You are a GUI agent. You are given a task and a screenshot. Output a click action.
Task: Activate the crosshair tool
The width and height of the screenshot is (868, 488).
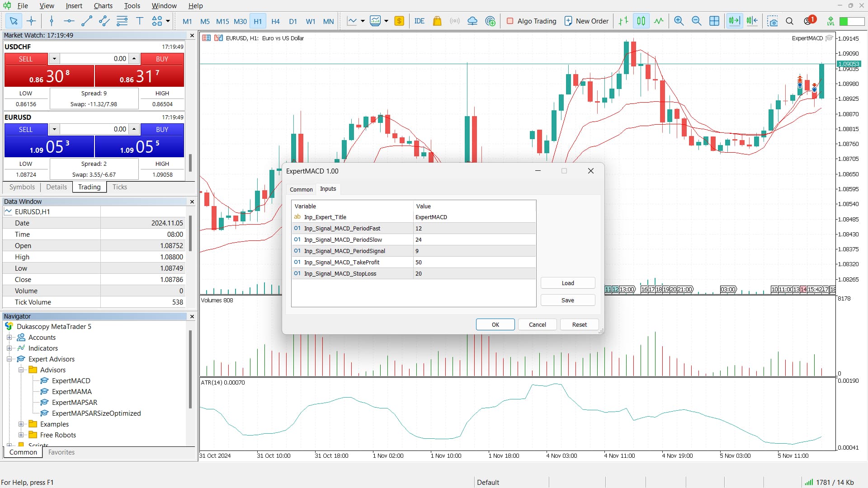[31, 21]
